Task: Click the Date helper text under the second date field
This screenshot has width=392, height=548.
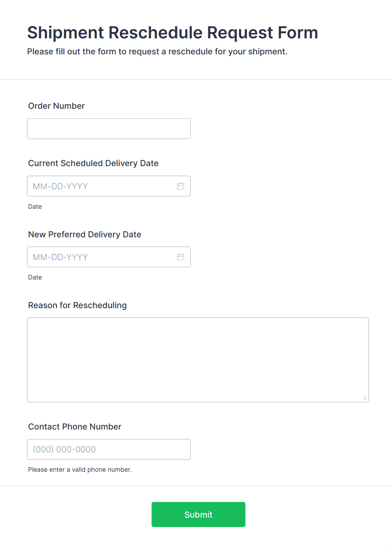Action: pos(35,277)
